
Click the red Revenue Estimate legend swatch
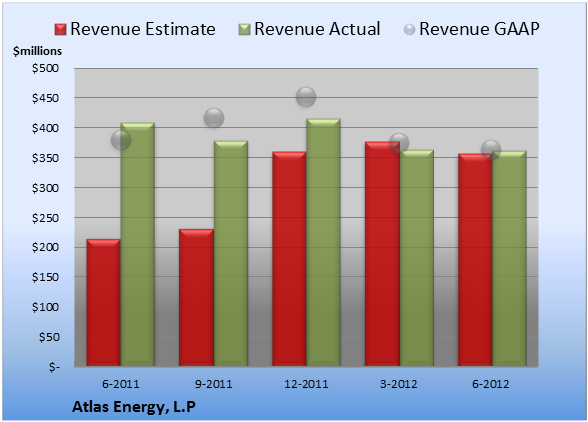click(x=60, y=30)
